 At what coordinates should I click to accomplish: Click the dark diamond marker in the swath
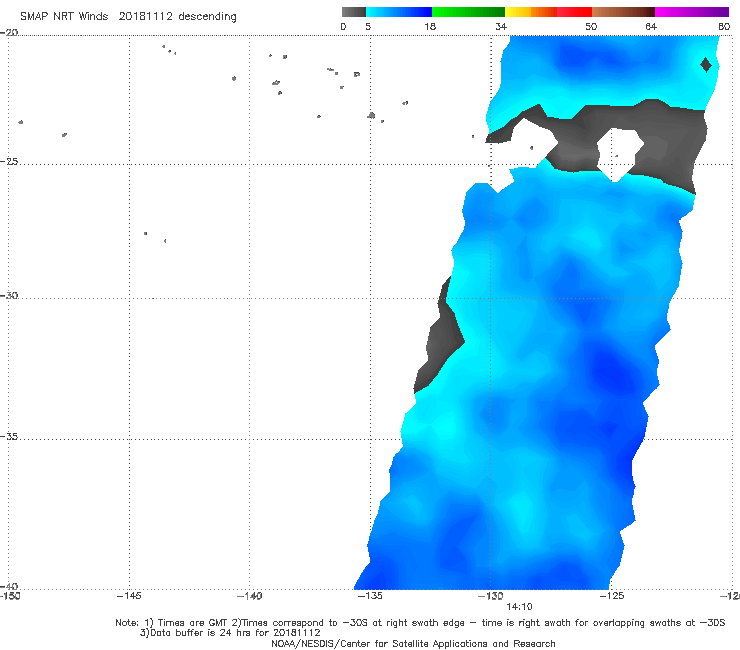point(706,65)
